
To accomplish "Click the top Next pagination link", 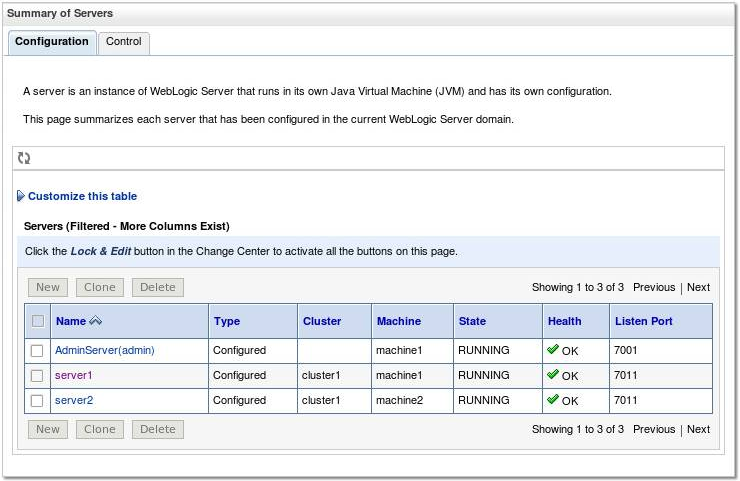I will [x=698, y=287].
